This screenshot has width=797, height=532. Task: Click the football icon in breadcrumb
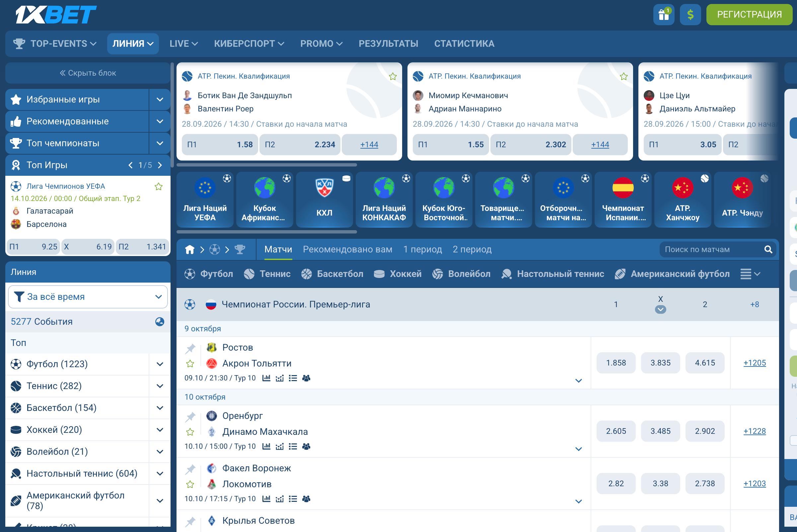[215, 250]
